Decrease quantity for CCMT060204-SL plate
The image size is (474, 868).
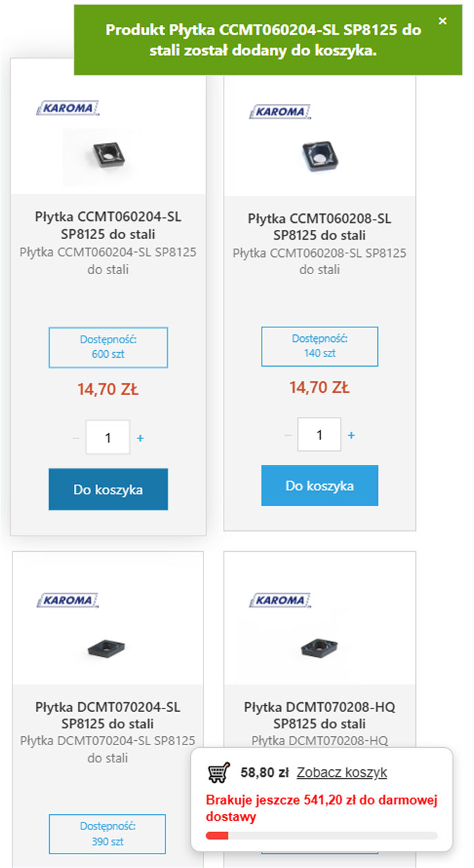click(76, 438)
